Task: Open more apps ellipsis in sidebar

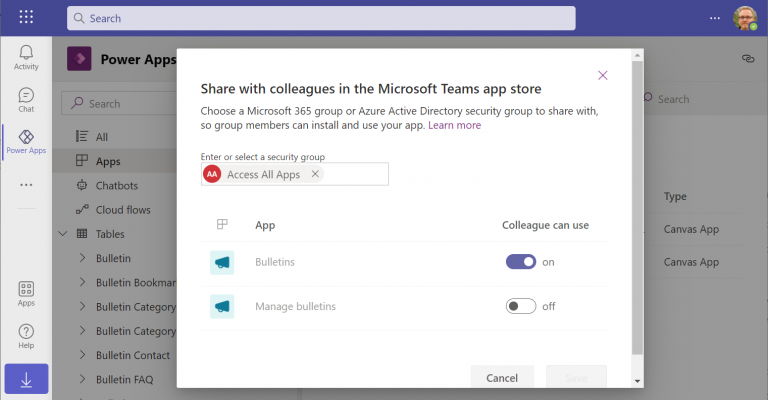Action: tap(26, 185)
